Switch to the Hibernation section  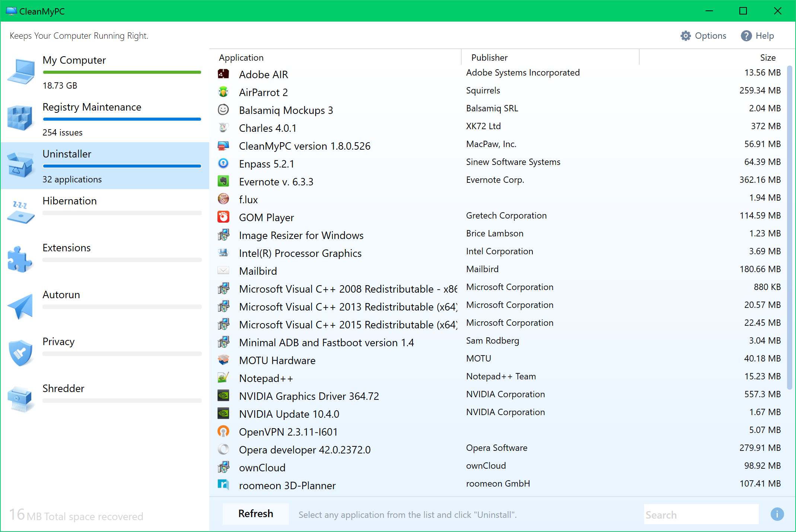[x=70, y=201]
